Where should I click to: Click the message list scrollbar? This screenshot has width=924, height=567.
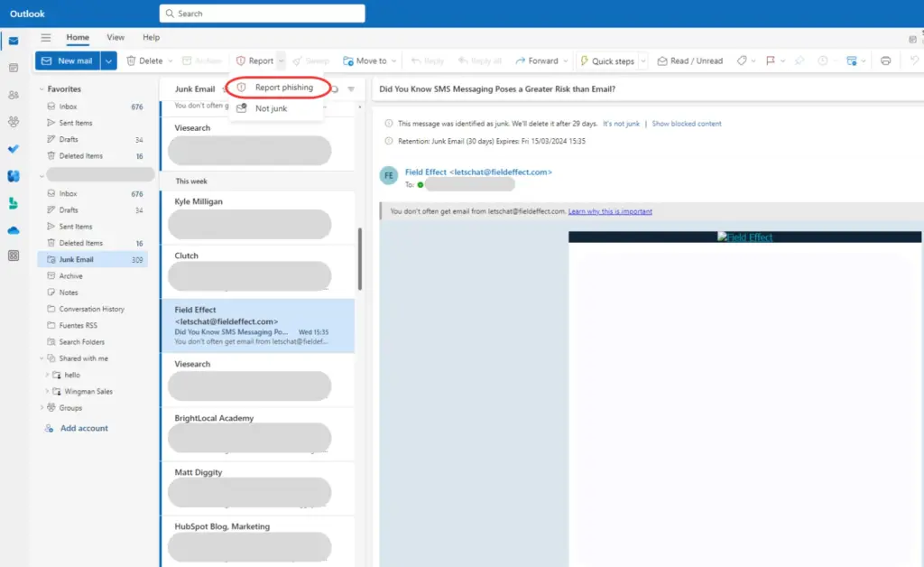point(359,259)
